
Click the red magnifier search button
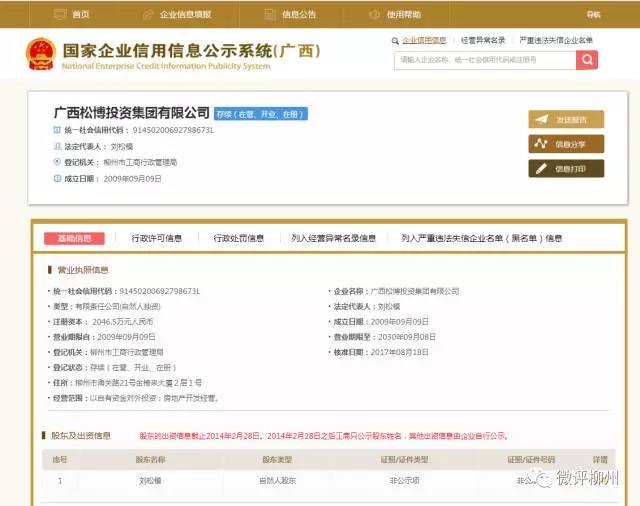click(587, 60)
